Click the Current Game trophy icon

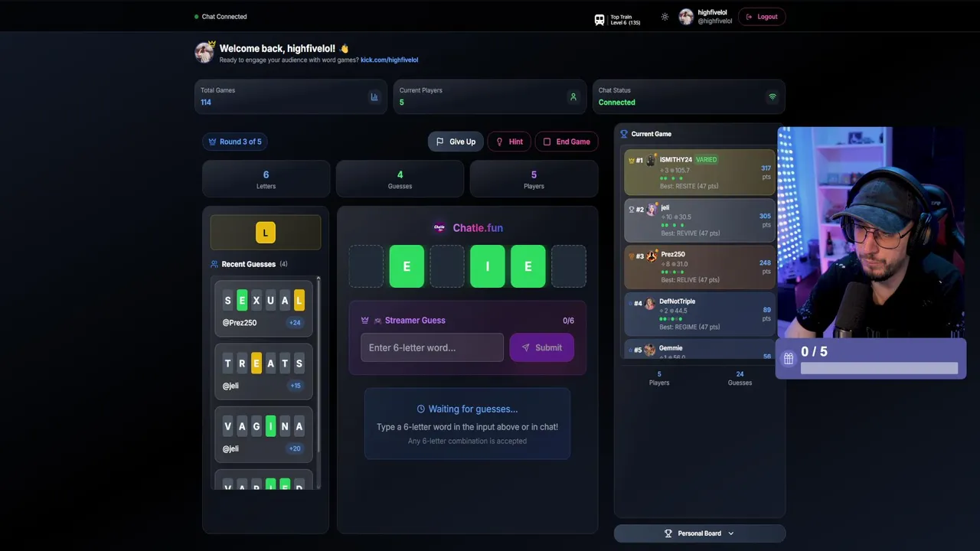tap(624, 134)
